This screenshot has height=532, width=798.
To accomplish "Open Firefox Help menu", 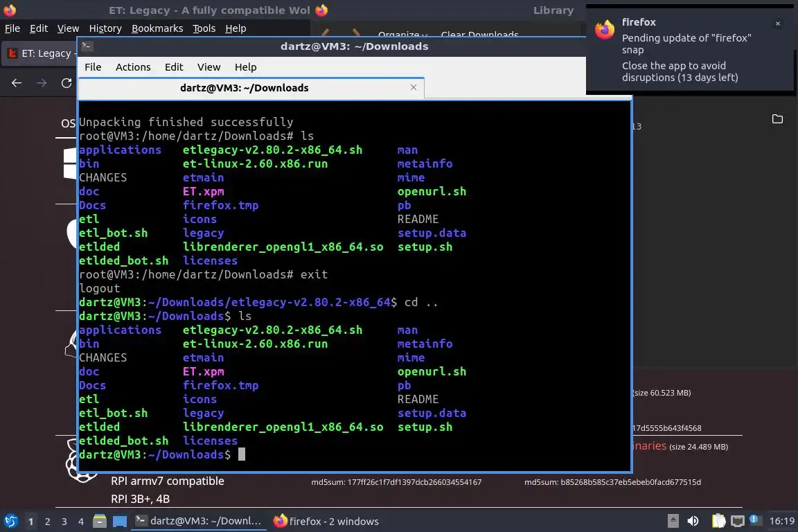I will click(236, 28).
